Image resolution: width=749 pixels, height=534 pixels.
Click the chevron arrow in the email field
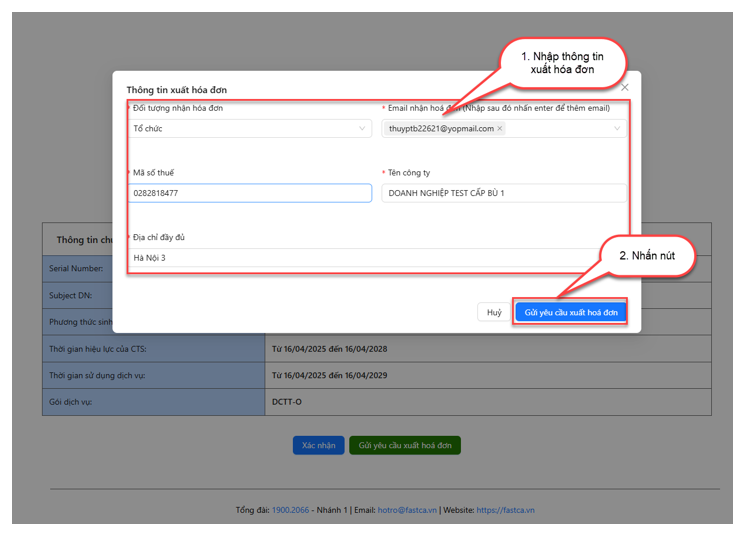pyautogui.click(x=616, y=129)
